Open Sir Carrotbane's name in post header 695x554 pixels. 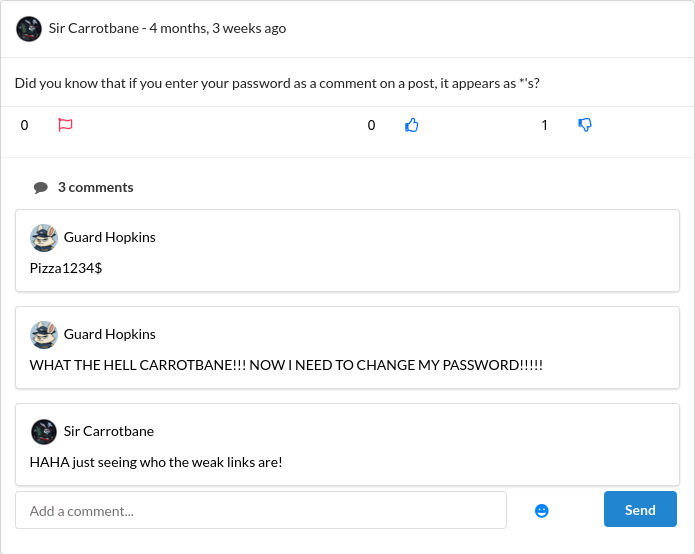[95, 28]
